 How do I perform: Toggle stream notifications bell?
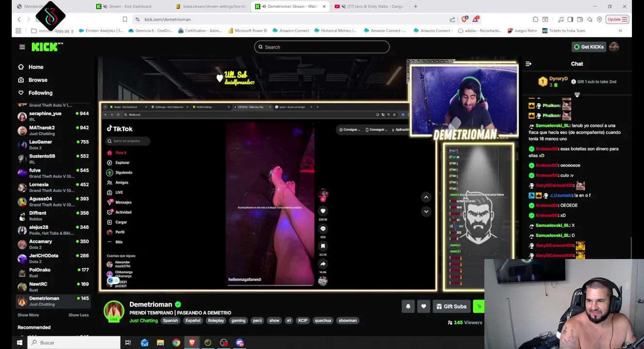pyautogui.click(x=408, y=306)
